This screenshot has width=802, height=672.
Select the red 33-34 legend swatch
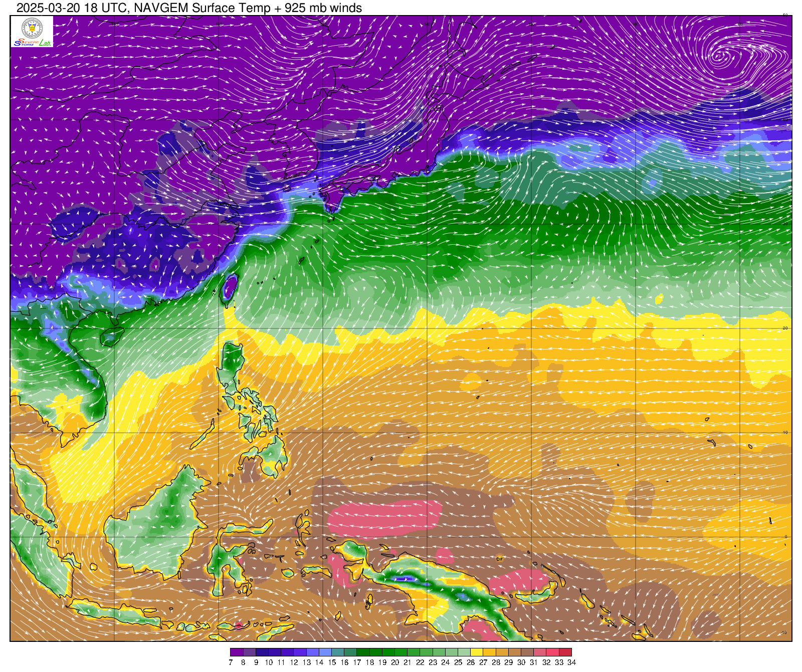click(x=565, y=652)
